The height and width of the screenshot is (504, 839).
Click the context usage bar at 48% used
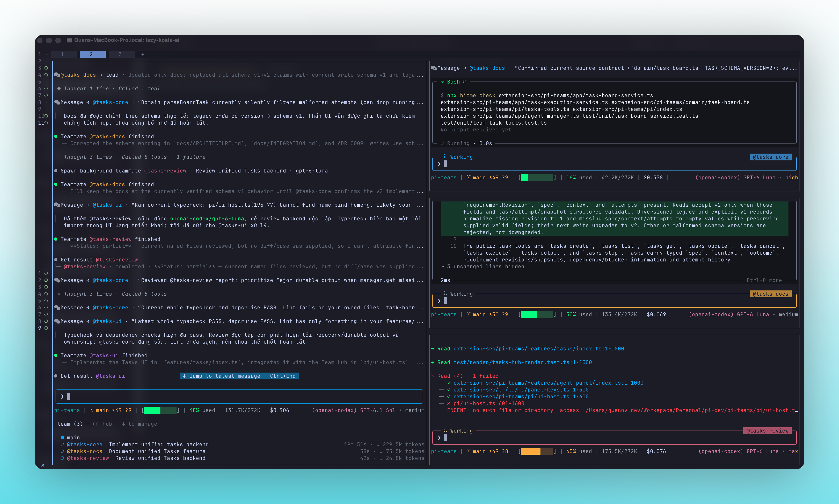pyautogui.click(x=160, y=410)
